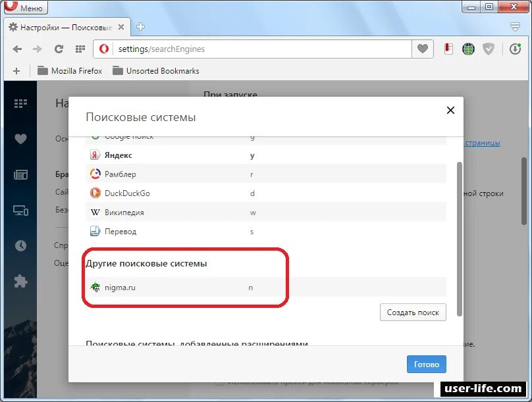This screenshot has height=402, width=532.
Task: Click the keyword 'w' for Википедия
Action: (253, 213)
